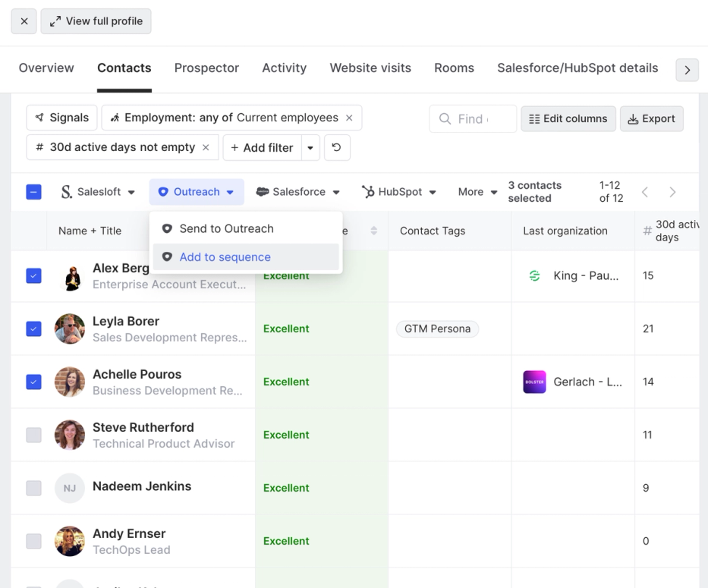Focus the Find search field

tap(473, 119)
